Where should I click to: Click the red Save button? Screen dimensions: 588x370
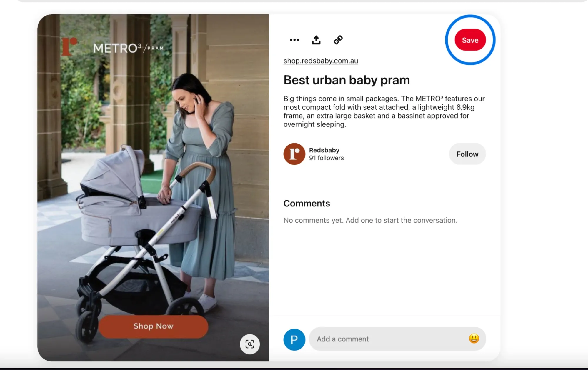pyautogui.click(x=470, y=40)
